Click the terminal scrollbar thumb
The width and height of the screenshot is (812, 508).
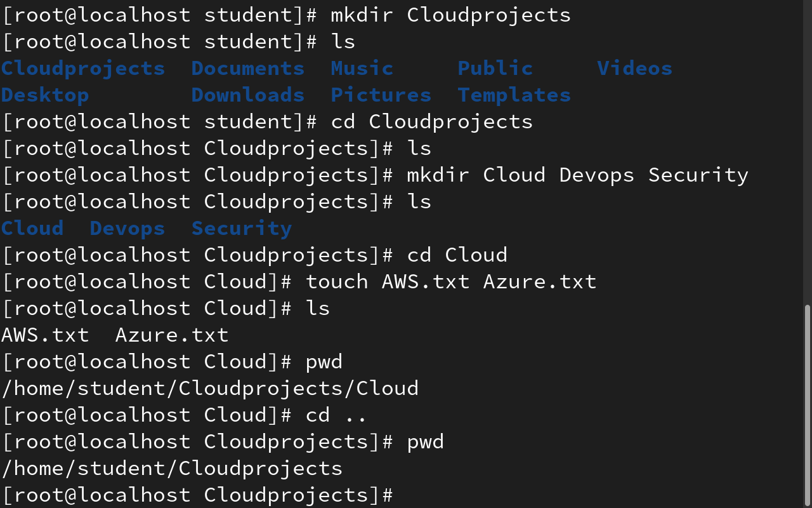point(807,404)
